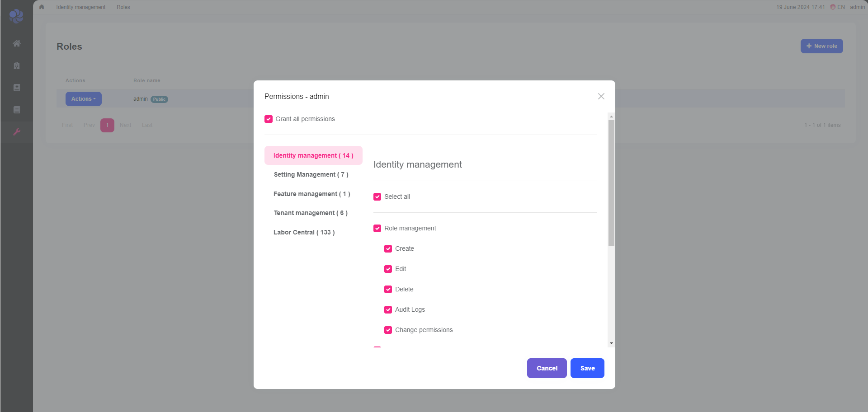Open the Actions dropdown for admin role

(x=84, y=99)
